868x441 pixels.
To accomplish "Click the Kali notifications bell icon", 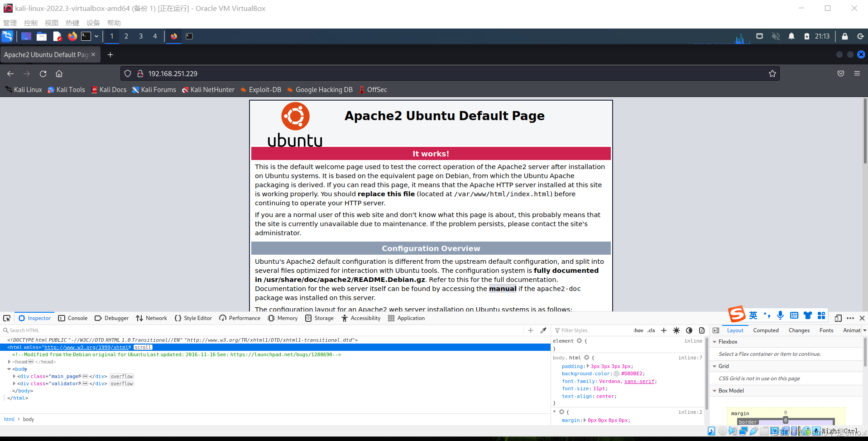I will [x=791, y=36].
